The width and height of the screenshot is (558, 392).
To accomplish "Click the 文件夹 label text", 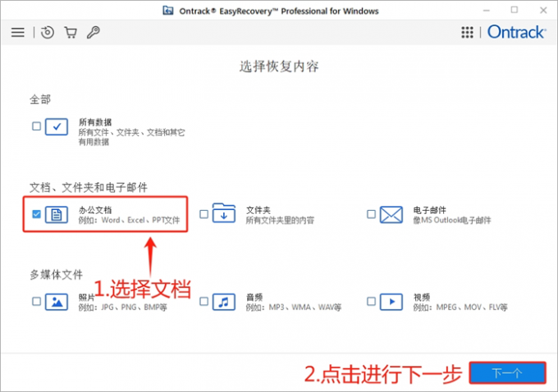I will pos(258,210).
